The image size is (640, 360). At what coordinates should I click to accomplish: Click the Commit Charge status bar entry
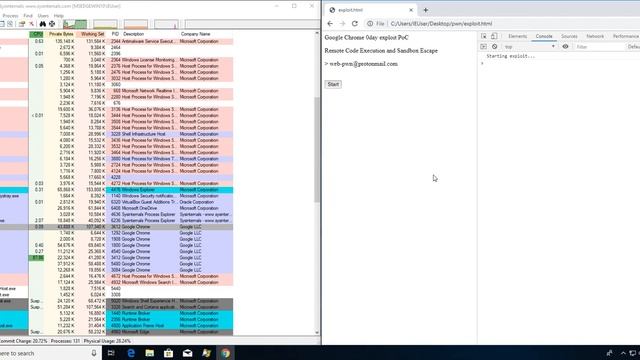23,341
